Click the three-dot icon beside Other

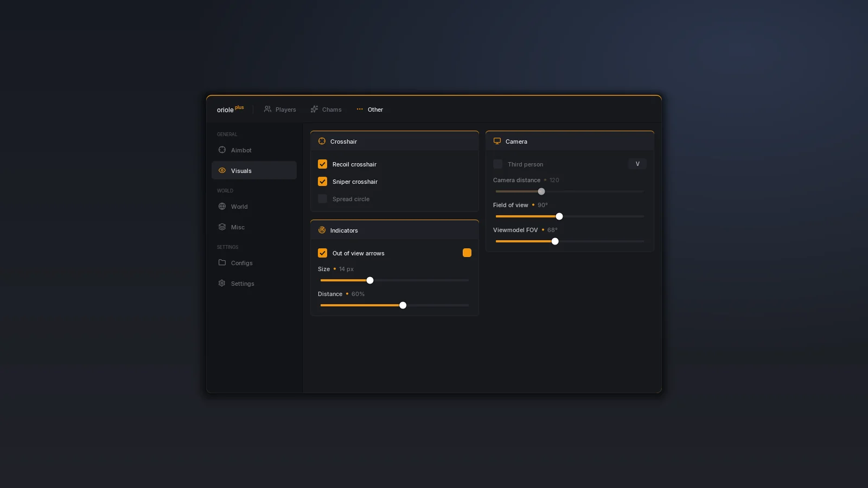[360, 109]
